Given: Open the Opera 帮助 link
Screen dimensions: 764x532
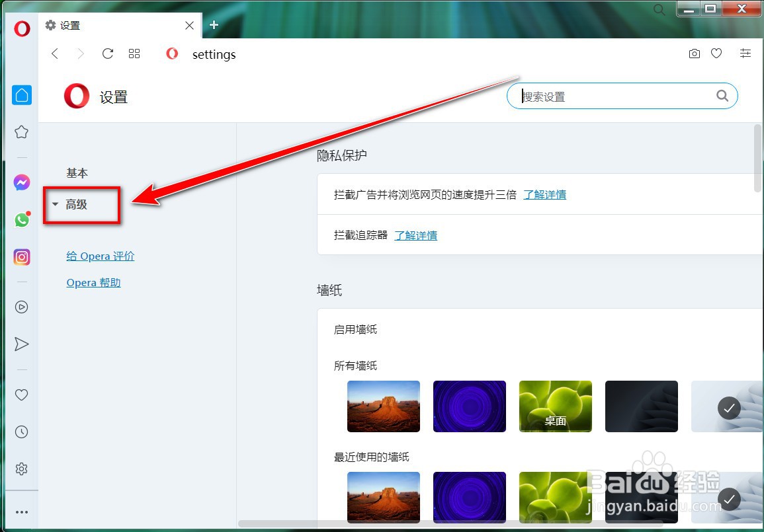Looking at the screenshot, I should point(93,282).
